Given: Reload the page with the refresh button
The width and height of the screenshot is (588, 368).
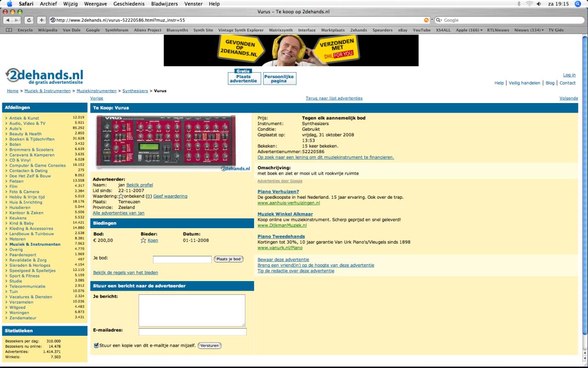Looking at the screenshot, I should 30,20.
